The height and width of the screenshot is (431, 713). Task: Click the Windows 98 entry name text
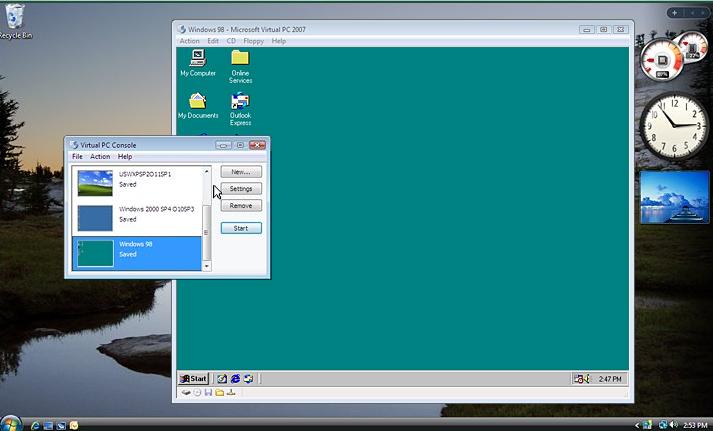[136, 244]
